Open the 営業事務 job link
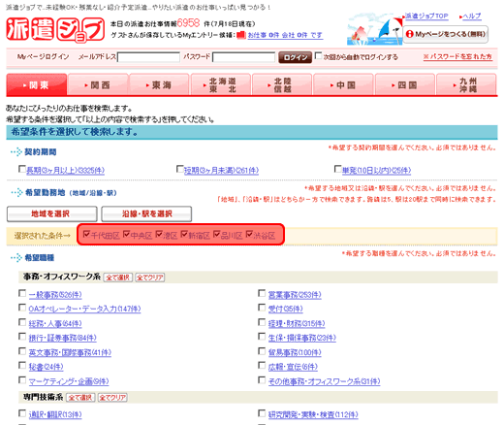504x425 pixels. click(x=295, y=295)
